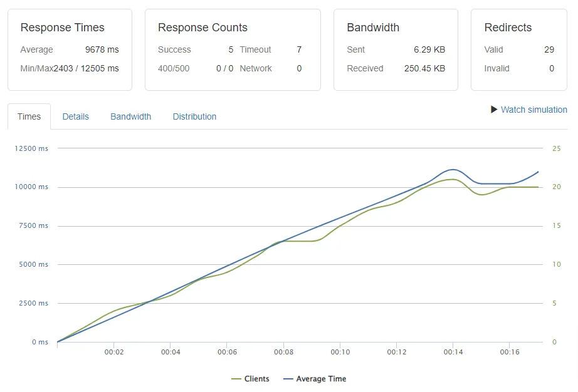578x392 pixels.
Task: Click the Watch simulation link
Action: 533,110
